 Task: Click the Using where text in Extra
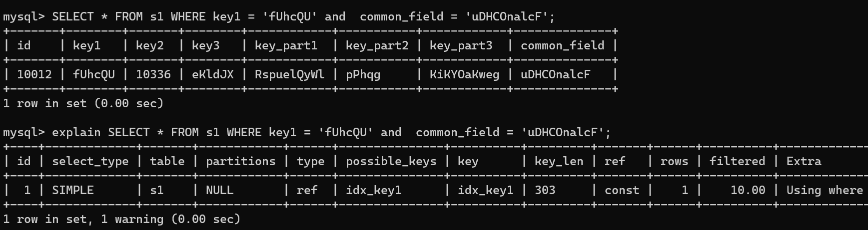825,191
